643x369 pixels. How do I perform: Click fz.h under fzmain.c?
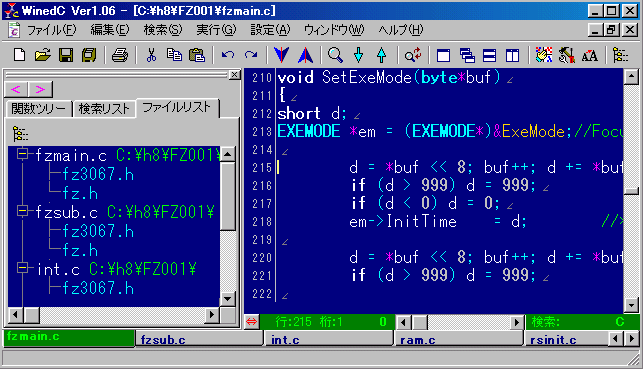point(80,193)
